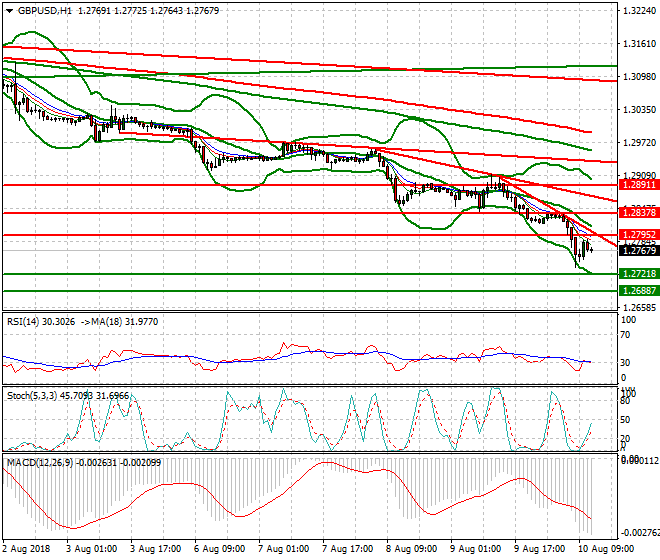
Task: Click the 7 Aug 01:00 time axis label
Action: pyautogui.click(x=285, y=549)
